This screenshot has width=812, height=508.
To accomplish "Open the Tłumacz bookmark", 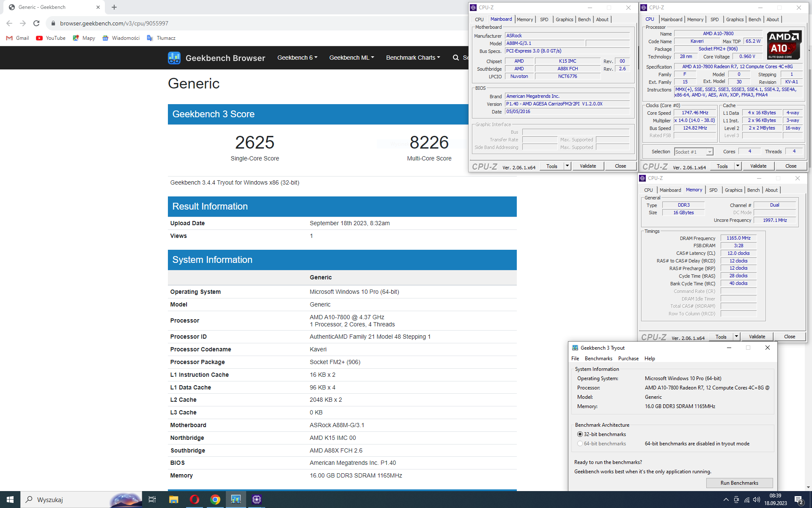I will (161, 38).
